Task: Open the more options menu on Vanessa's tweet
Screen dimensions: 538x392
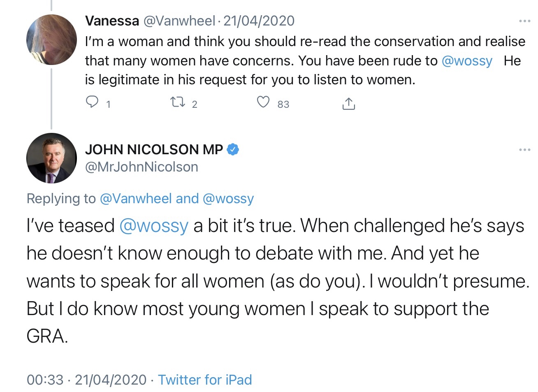Action: click(524, 21)
